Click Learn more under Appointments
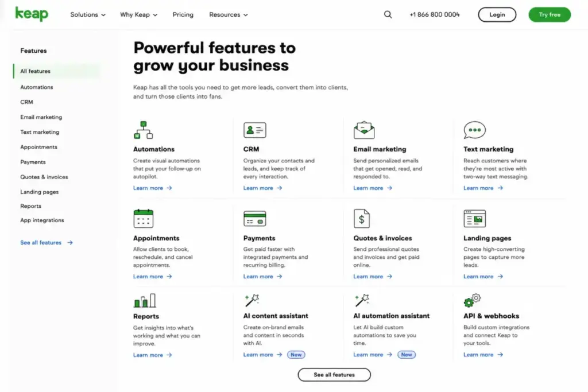 point(148,277)
